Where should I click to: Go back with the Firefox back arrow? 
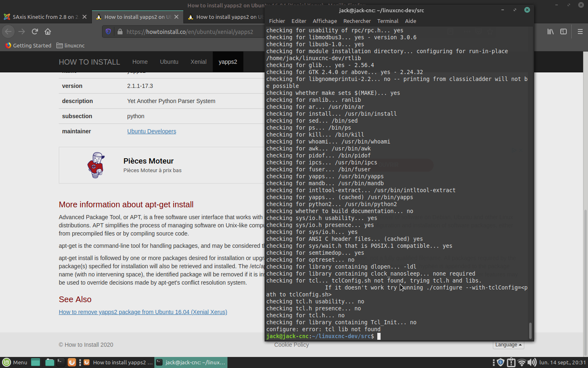coord(8,31)
